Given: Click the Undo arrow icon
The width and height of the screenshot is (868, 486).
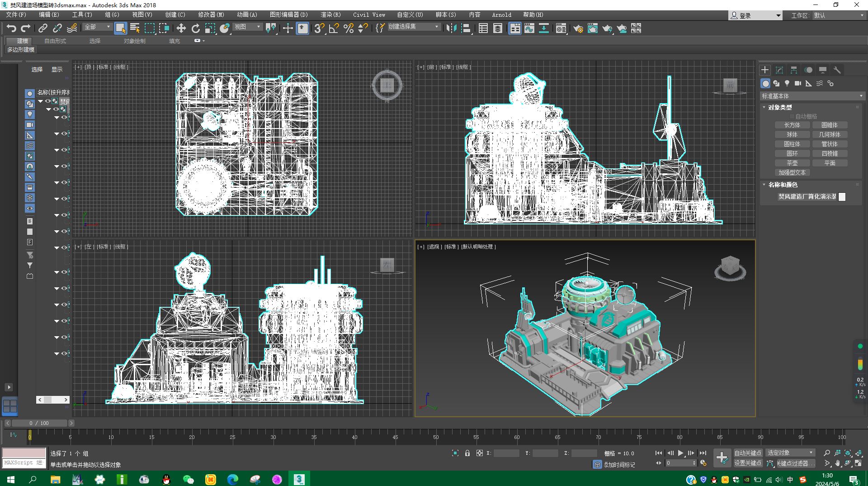Looking at the screenshot, I should 11,29.
